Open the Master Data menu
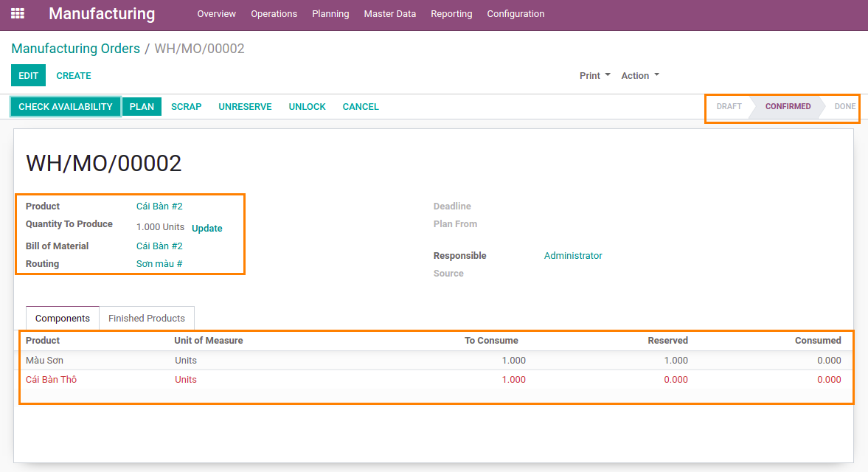The height and width of the screenshot is (472, 868). tap(389, 14)
